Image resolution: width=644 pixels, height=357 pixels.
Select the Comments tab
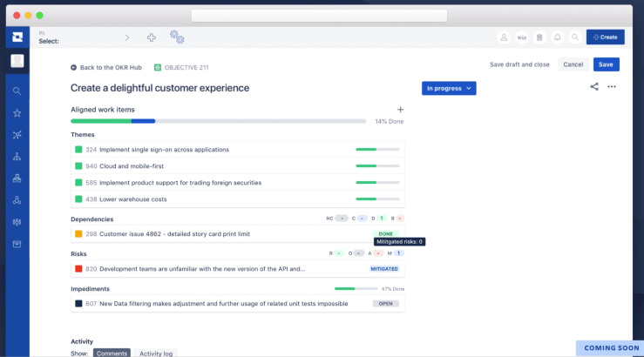112,353
